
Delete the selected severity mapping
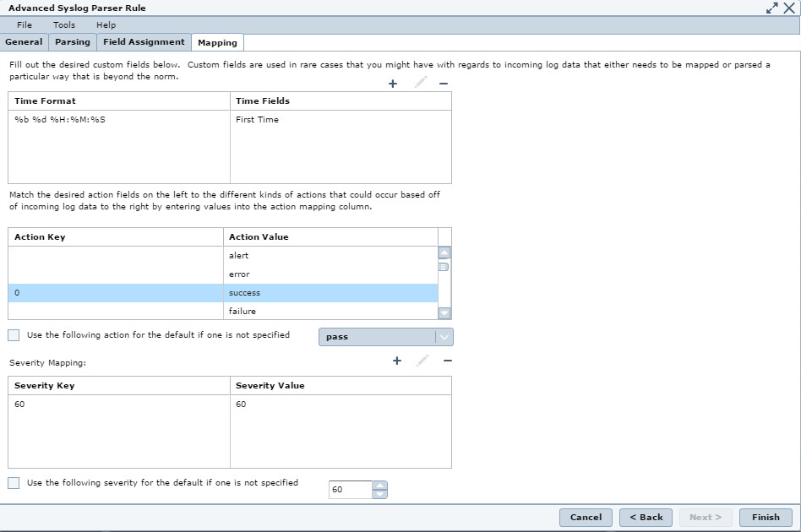448,361
